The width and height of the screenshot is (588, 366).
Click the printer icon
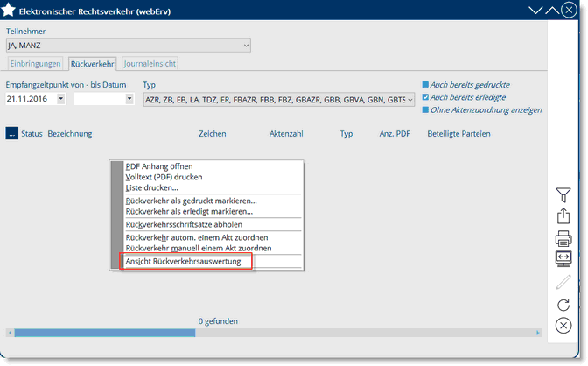click(563, 238)
